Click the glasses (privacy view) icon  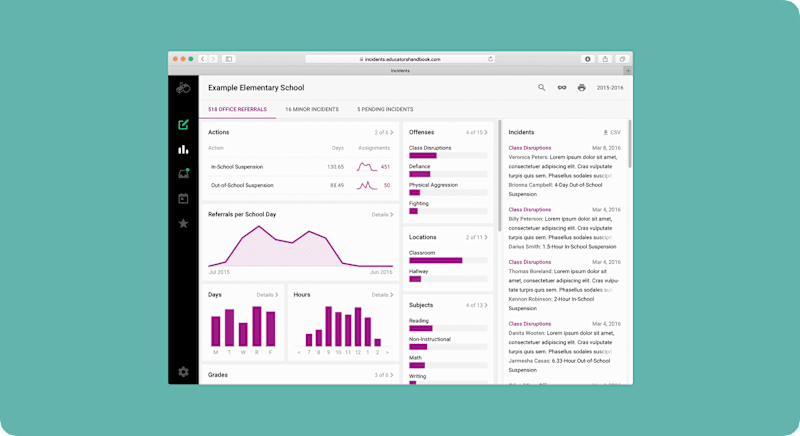(562, 88)
